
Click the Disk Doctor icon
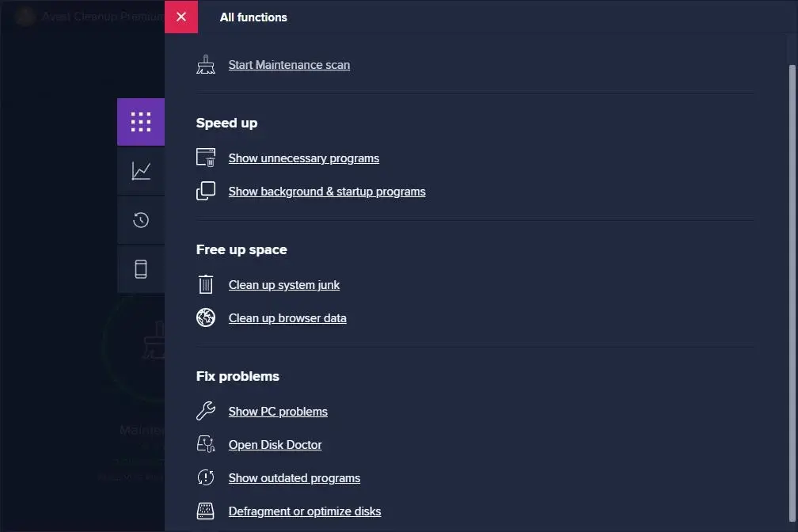point(206,444)
